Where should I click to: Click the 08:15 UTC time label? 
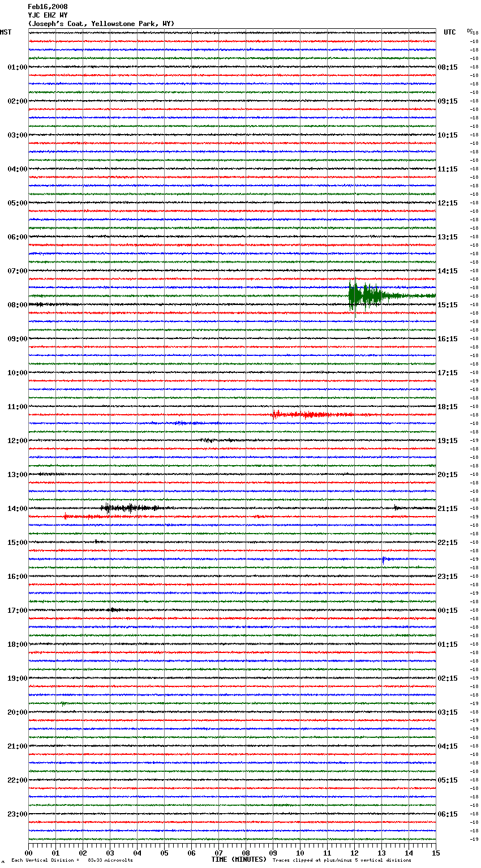pyautogui.click(x=448, y=67)
